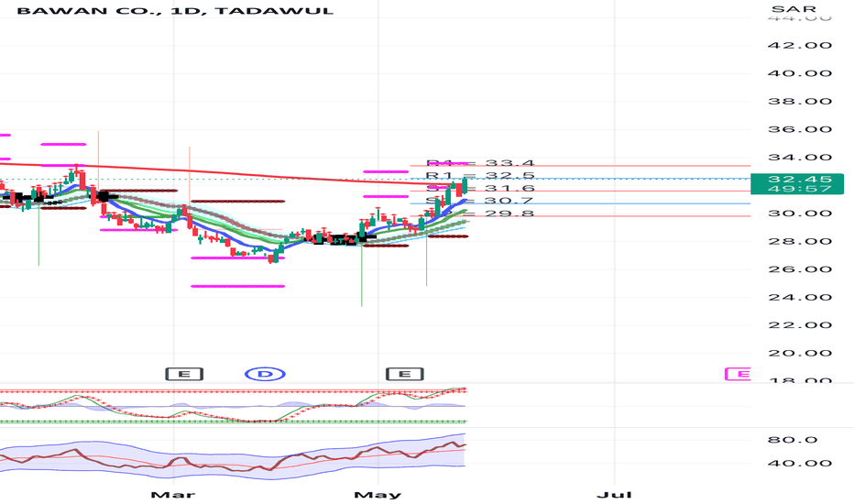
Task: Click the 28.00 price axis value
Action: pos(800,241)
